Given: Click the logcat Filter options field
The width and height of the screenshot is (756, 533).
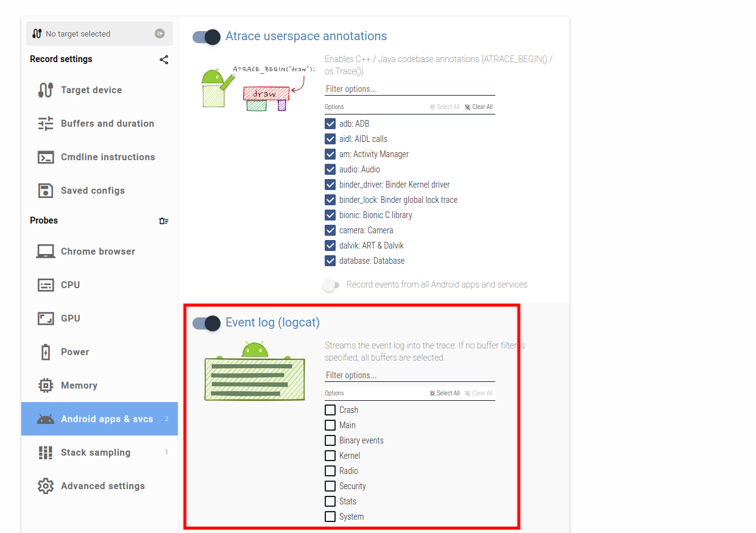Looking at the screenshot, I should click(x=410, y=375).
